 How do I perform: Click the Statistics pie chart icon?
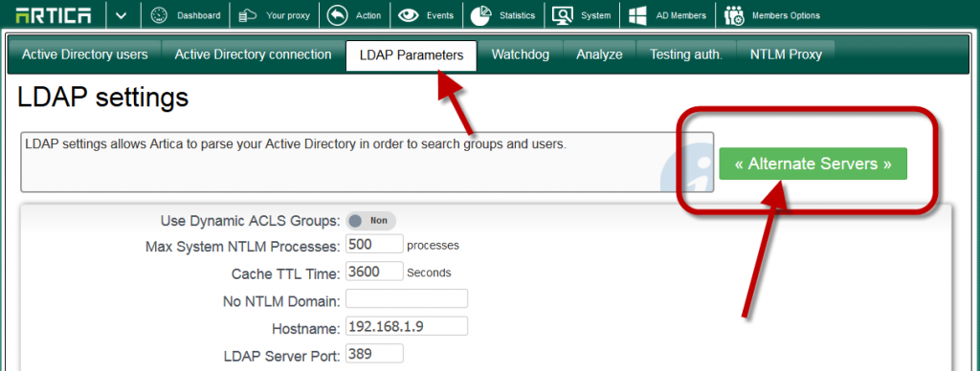(480, 15)
